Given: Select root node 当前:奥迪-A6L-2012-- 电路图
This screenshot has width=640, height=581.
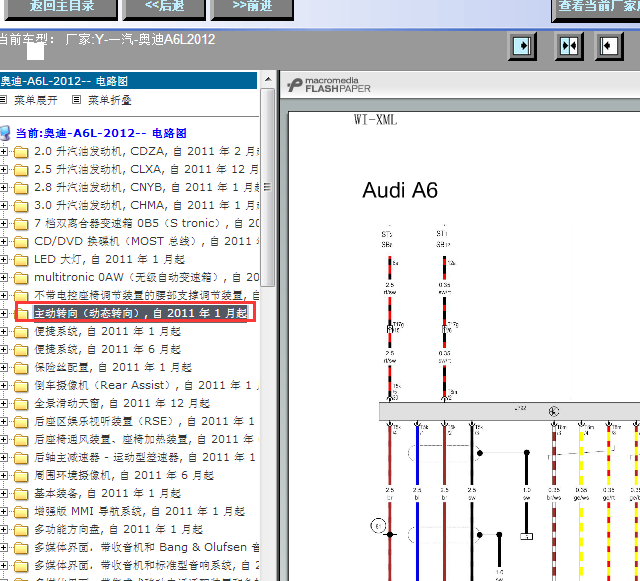Looking at the screenshot, I should coord(101,133).
